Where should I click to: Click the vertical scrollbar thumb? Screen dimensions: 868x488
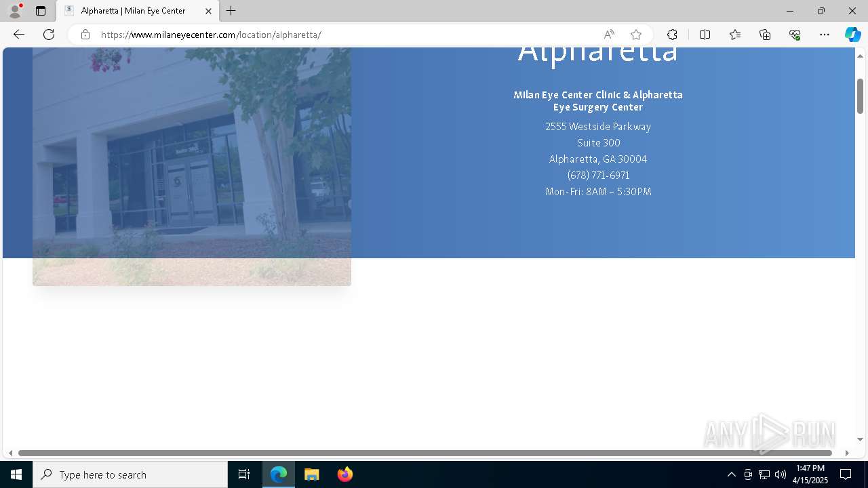[x=860, y=96]
